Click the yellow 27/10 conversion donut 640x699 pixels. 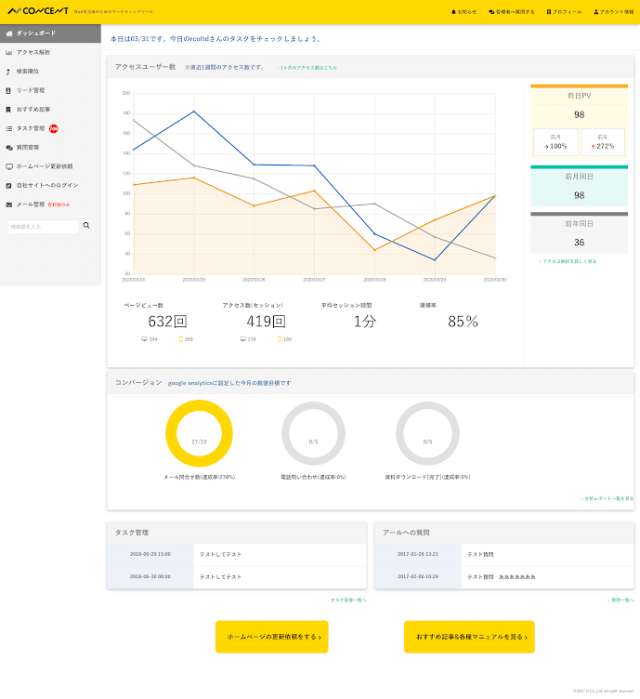tap(199, 433)
